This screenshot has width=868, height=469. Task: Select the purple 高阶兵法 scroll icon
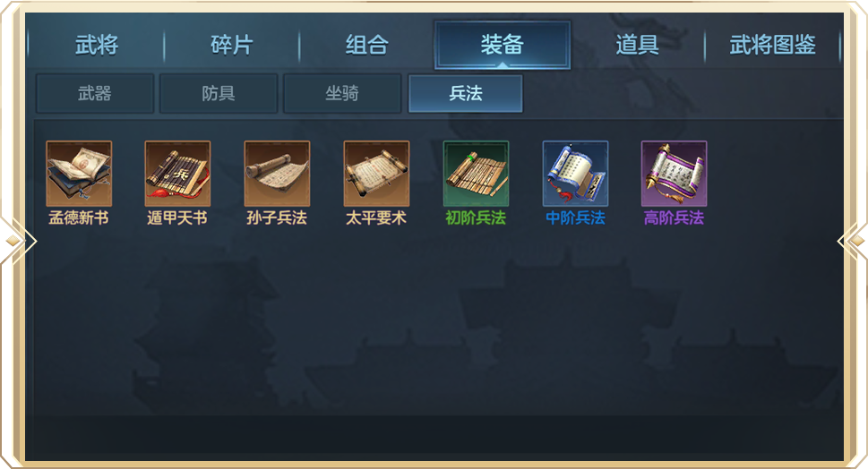[674, 174]
